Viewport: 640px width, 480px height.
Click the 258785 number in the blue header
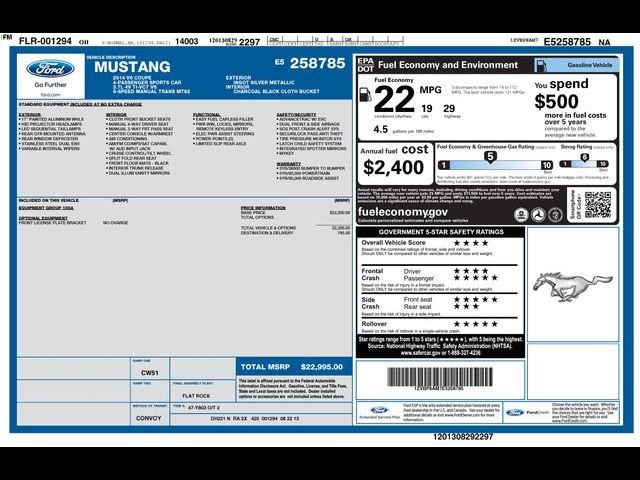(318, 63)
